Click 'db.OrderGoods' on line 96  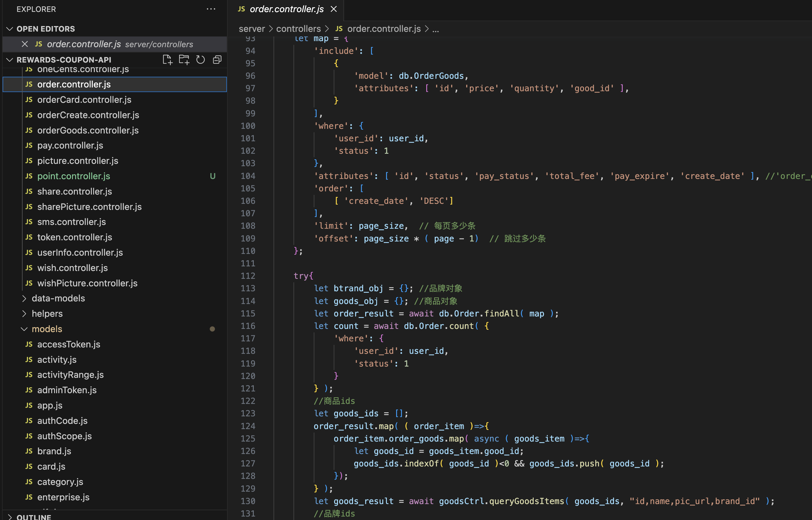click(431, 76)
